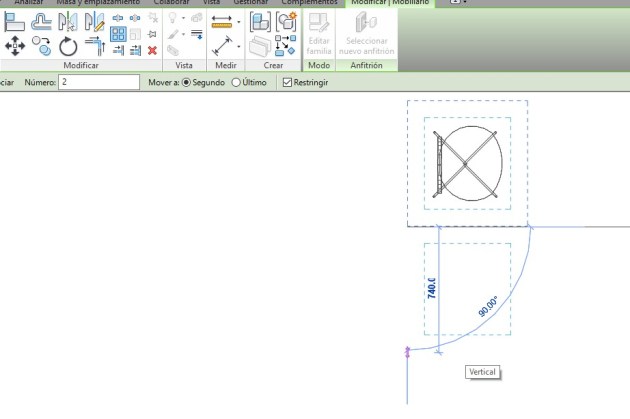
Task: Choose the Mirror pick axis tool
Action: [68, 22]
